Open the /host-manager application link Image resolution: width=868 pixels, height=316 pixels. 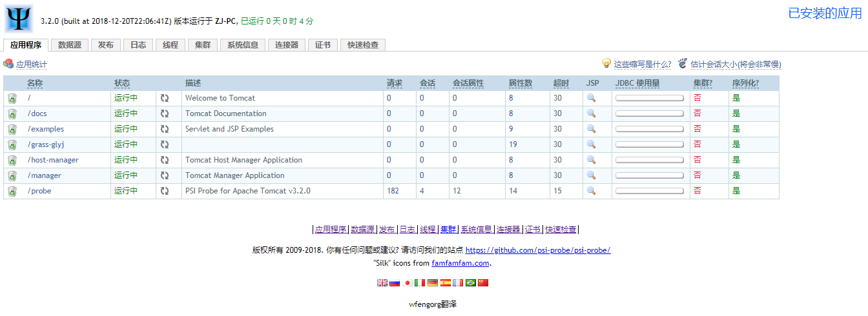tap(53, 160)
